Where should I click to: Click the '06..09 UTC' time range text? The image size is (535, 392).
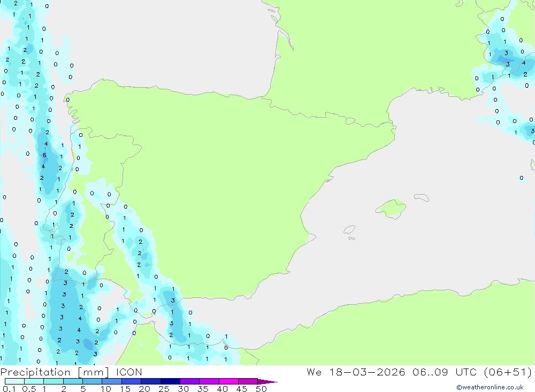[x=444, y=372]
